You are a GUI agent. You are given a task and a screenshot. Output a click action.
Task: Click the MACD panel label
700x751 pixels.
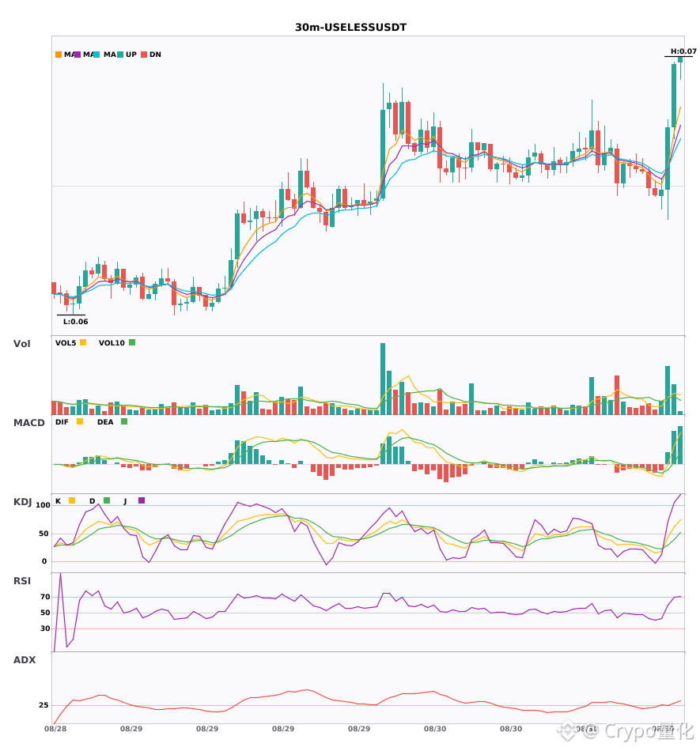point(28,423)
